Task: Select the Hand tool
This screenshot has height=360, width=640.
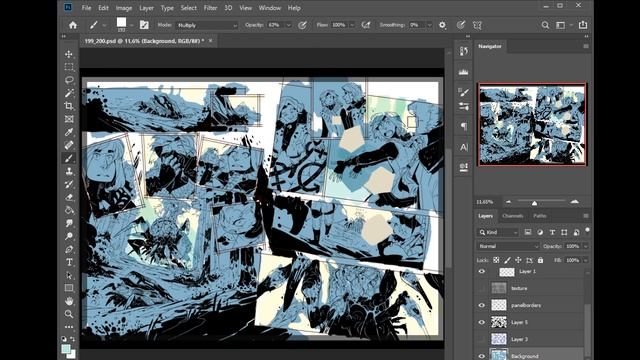Action: tap(69, 301)
